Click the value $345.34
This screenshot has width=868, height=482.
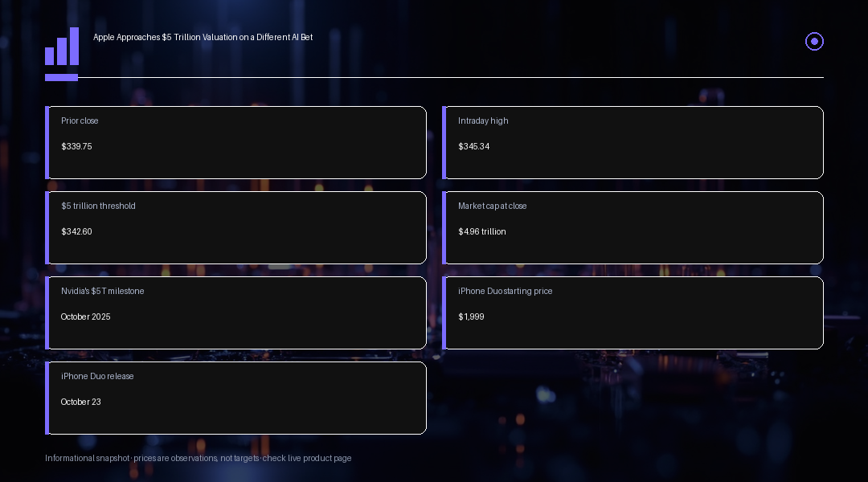[x=474, y=147]
